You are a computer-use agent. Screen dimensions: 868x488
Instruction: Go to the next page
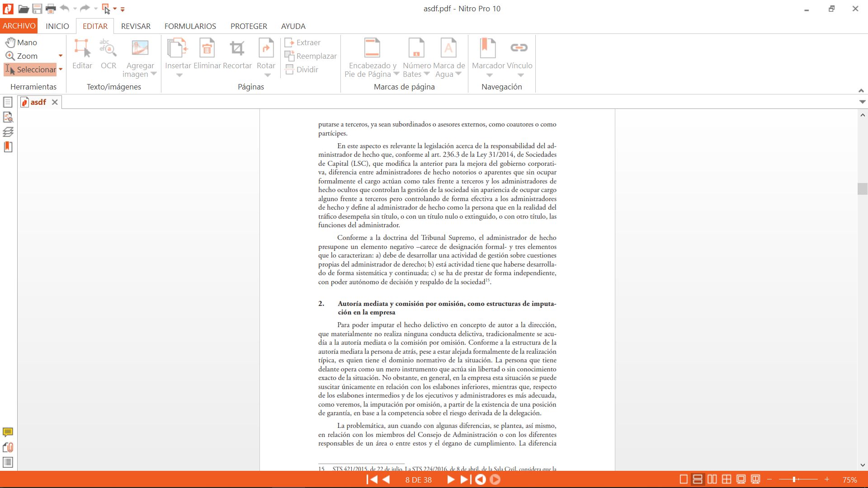(x=450, y=479)
